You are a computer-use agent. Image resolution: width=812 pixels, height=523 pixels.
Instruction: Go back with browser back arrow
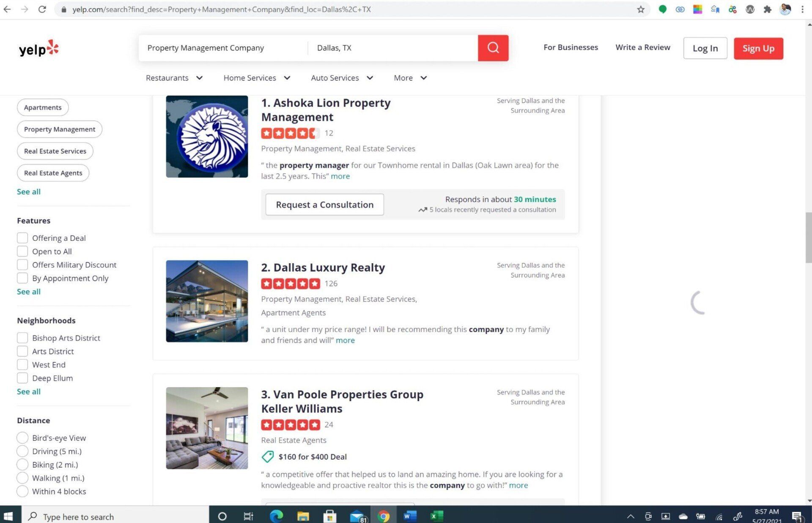(x=7, y=9)
